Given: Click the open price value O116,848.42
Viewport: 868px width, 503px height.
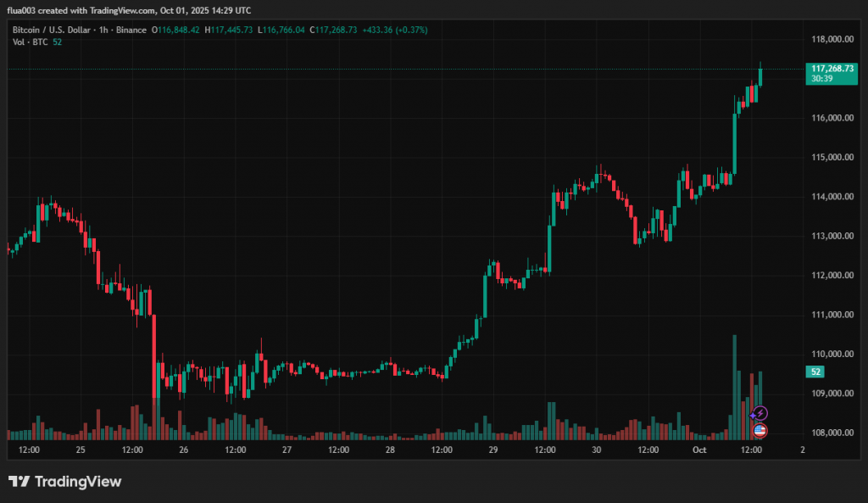Looking at the screenshot, I should pyautogui.click(x=175, y=30).
